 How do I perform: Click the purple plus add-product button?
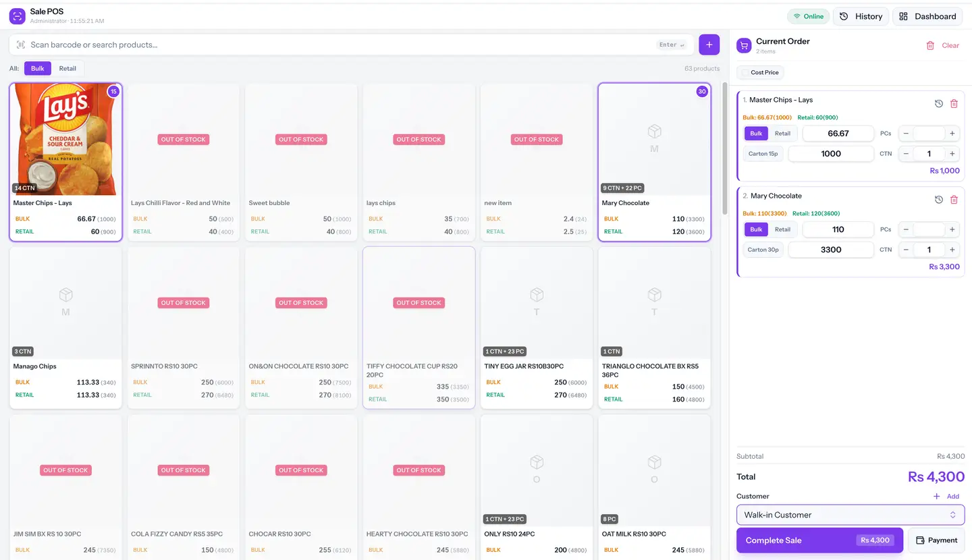pyautogui.click(x=709, y=45)
